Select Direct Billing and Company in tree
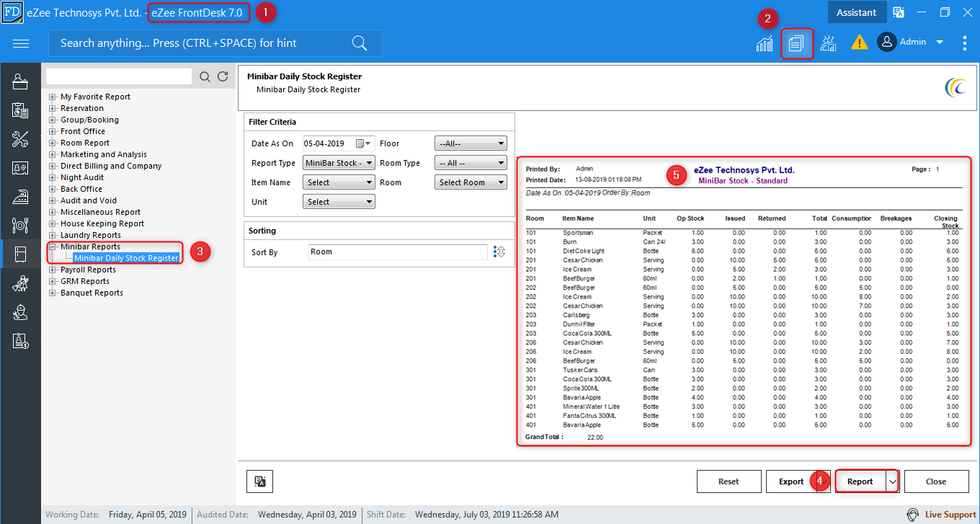980x524 pixels. [111, 166]
